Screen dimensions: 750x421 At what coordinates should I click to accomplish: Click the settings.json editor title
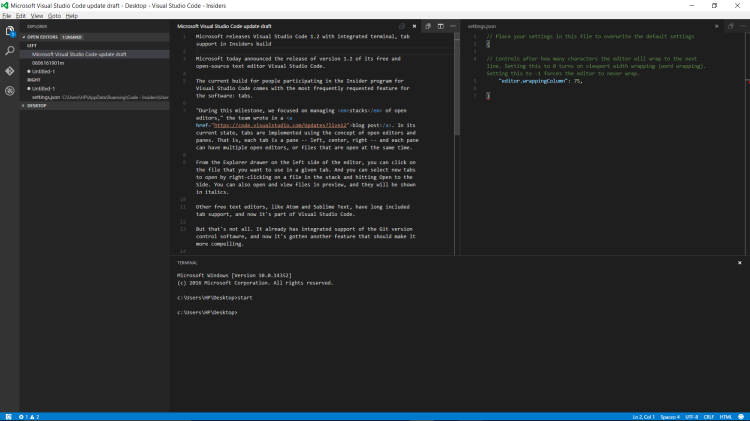pyautogui.click(x=482, y=26)
